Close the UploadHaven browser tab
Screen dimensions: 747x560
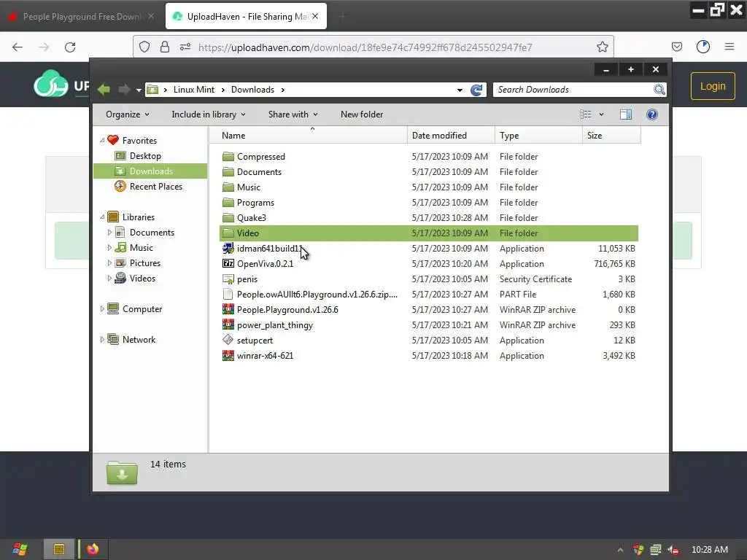[315, 16]
